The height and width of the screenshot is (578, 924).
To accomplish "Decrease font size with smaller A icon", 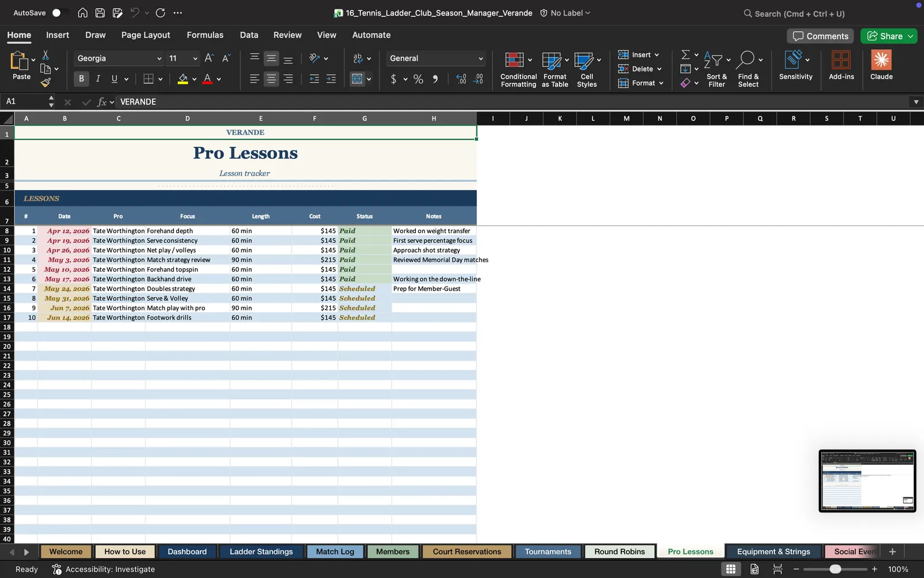I will click(226, 58).
